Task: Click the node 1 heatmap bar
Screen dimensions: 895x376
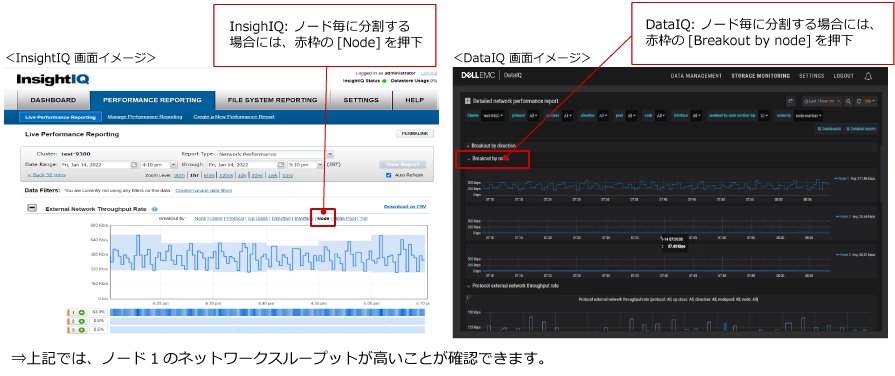Action: (x=267, y=313)
